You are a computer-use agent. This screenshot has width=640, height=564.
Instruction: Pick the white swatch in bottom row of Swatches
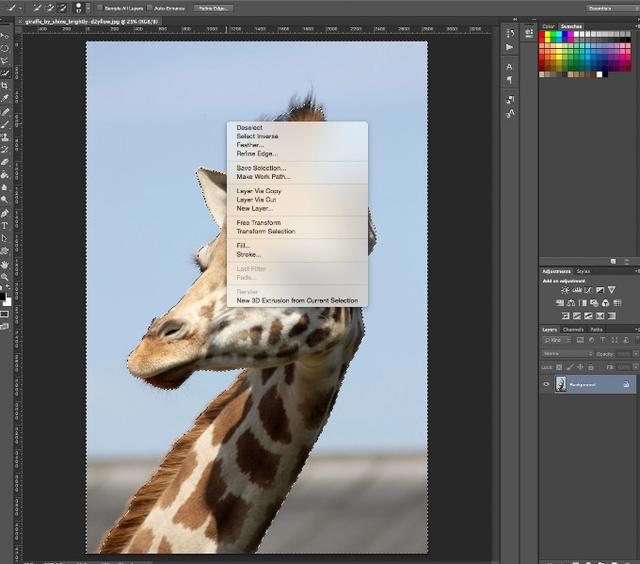pos(599,74)
